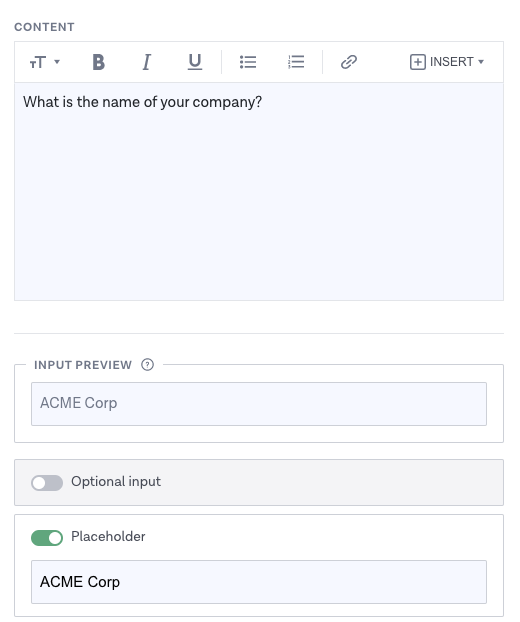This screenshot has height=622, width=520.
Task: Insert a bulleted list
Action: [248, 62]
